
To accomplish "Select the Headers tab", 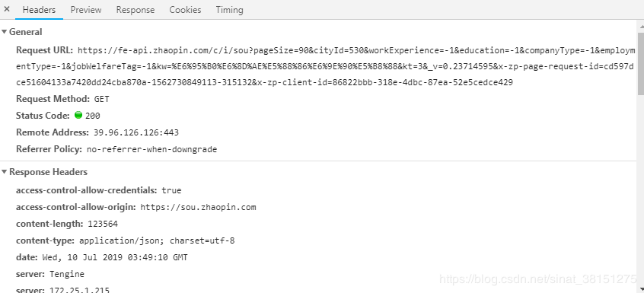I will coord(39,9).
